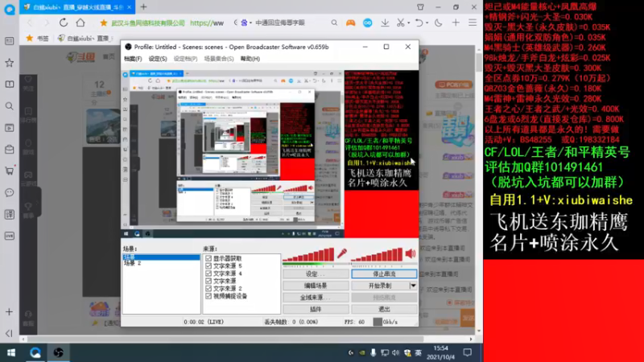Viewport: 644px width, 362px height.
Task: Mute the microphone in OBS
Action: click(341, 253)
